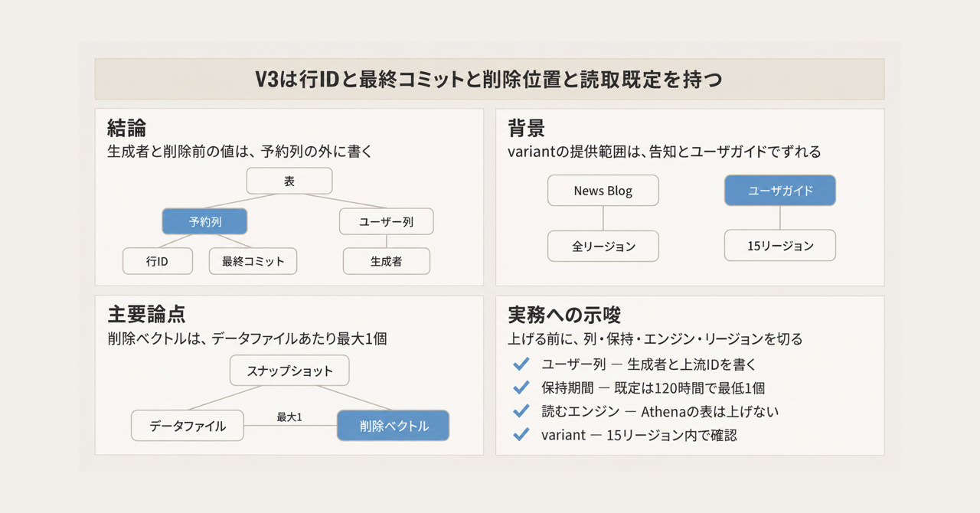The image size is (980, 513).
Task: Click the 背景 heading
Action: coord(528,128)
